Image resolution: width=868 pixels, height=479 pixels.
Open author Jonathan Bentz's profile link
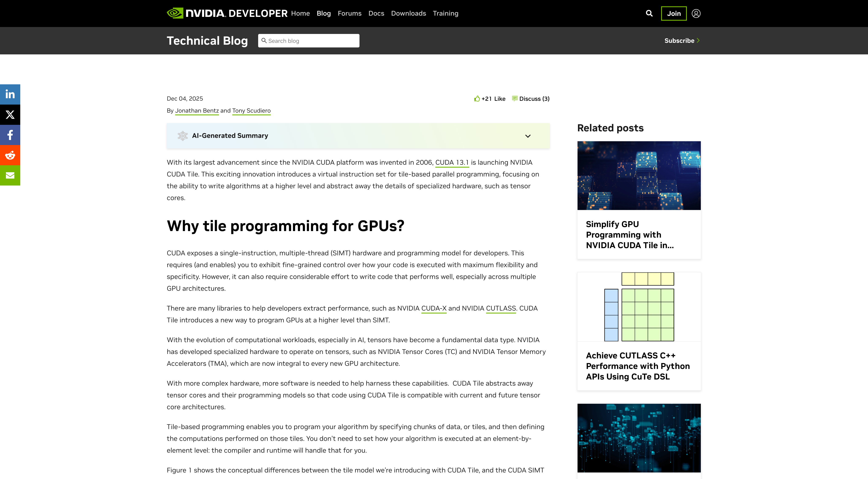(197, 111)
